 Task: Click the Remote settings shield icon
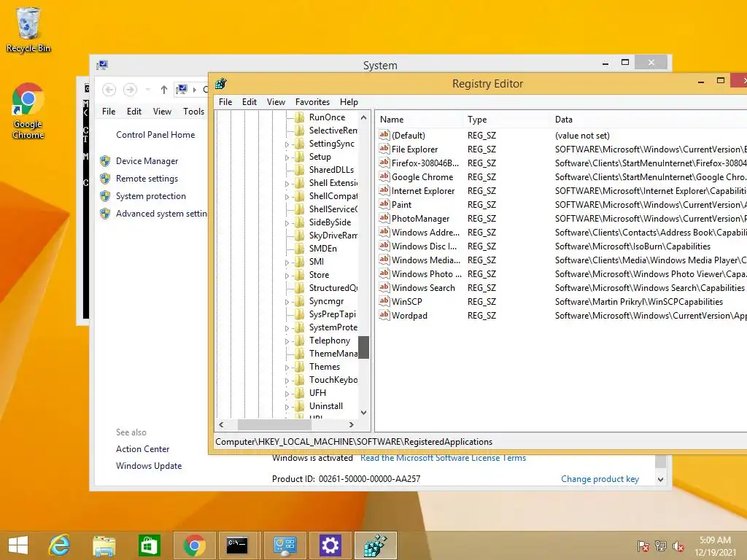coord(105,179)
